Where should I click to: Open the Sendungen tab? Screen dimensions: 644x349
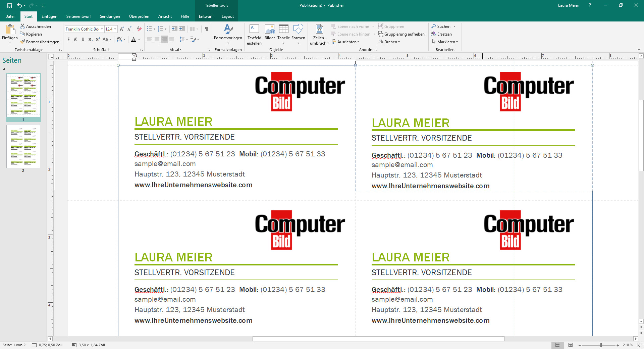pos(110,16)
